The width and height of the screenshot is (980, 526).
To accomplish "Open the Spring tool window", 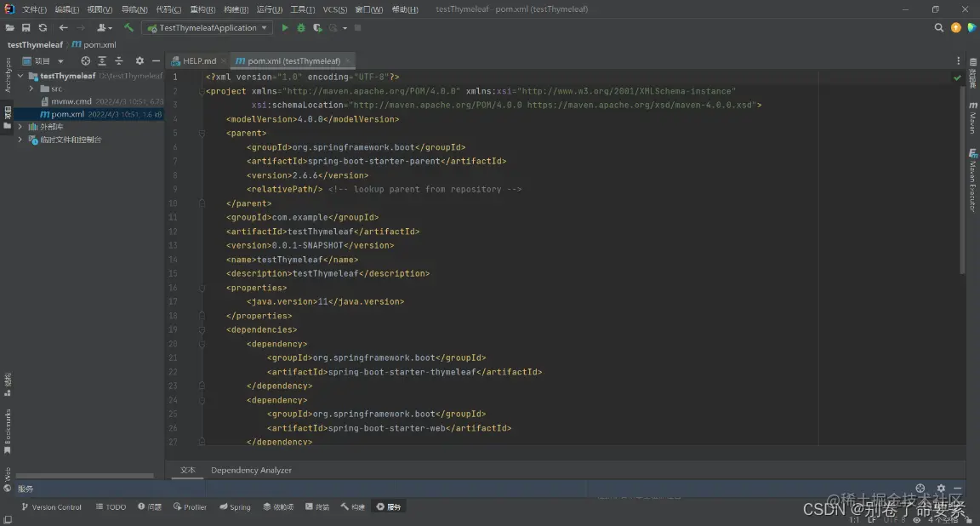I will click(235, 506).
